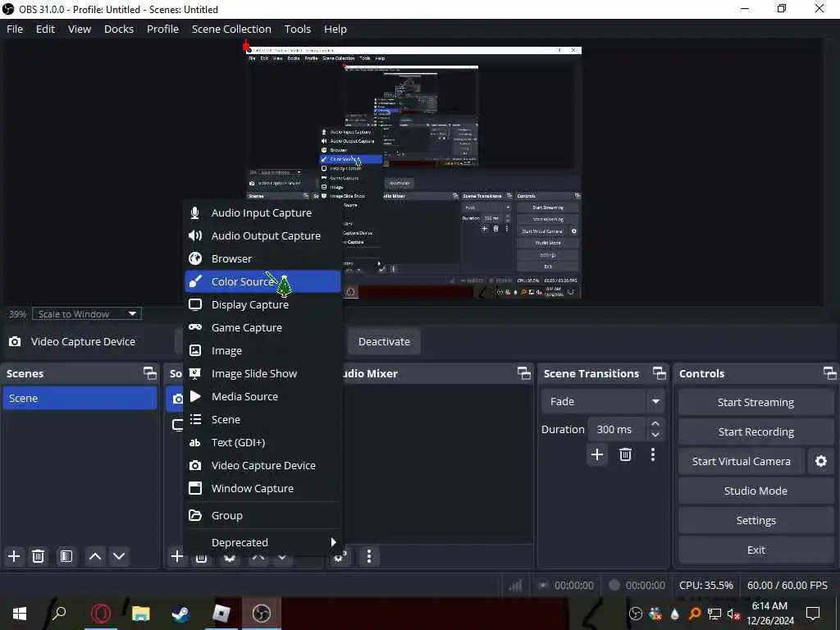Choose Color Source from menu
The image size is (840, 630).
[262, 282]
